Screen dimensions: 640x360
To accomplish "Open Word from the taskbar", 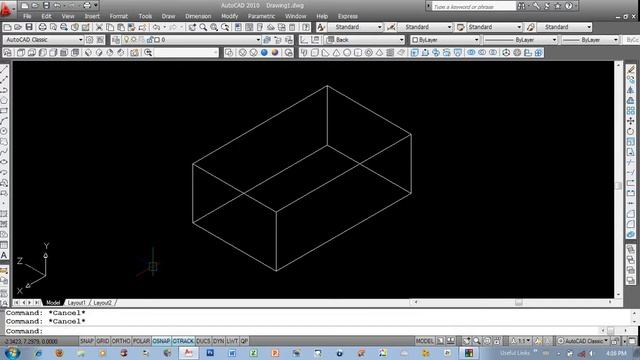I will point(232,353).
